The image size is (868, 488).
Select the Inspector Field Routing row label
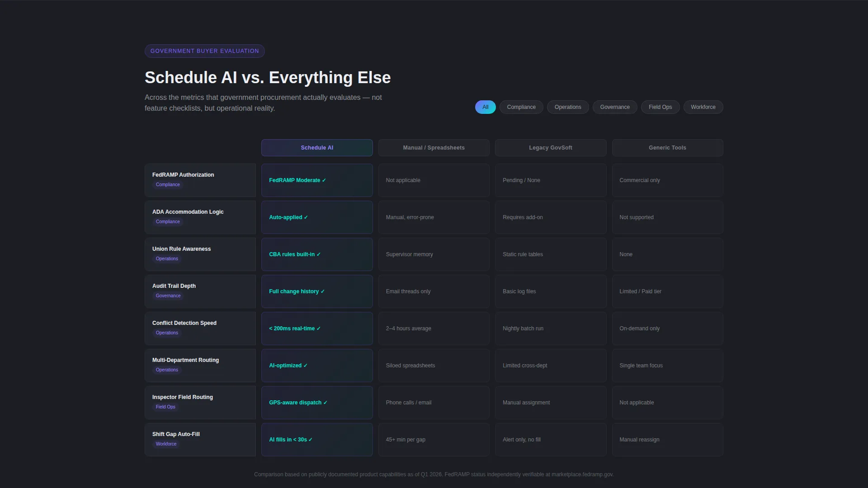pos(200,403)
